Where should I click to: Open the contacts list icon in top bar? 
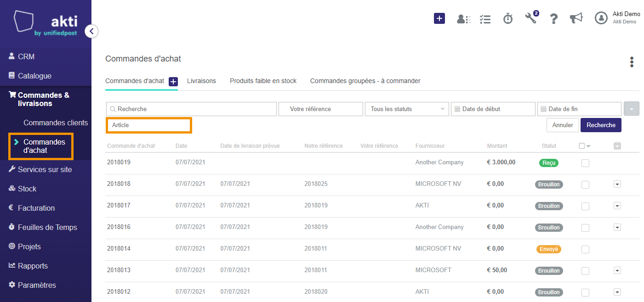[463, 19]
